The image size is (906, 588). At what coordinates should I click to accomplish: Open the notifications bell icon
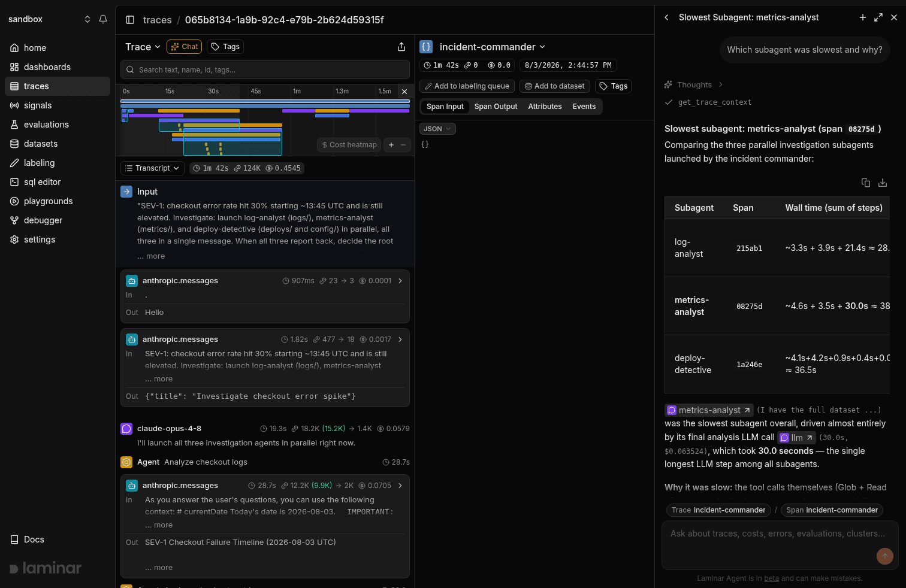pyautogui.click(x=103, y=19)
